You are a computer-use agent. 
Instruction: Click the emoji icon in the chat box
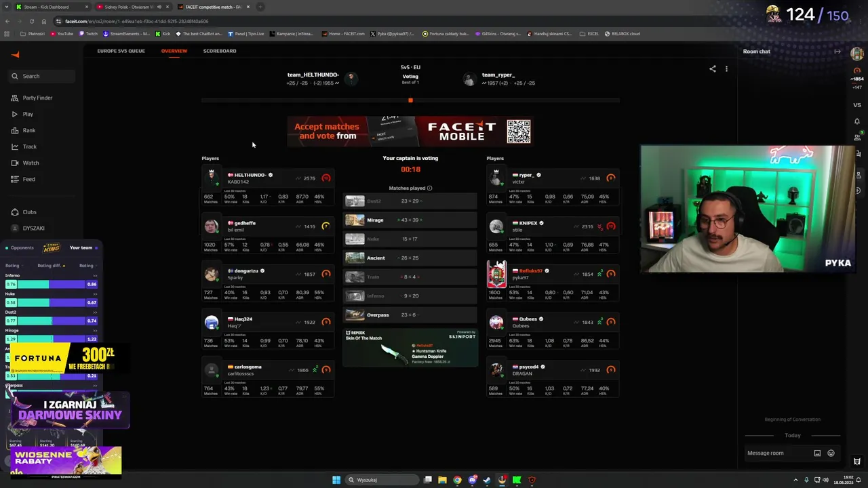tap(831, 453)
